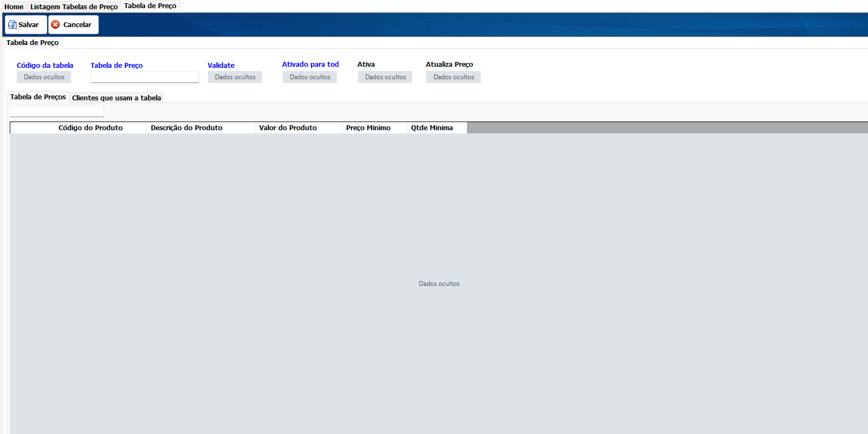868x434 pixels.
Task: Click the Preço Minimo column header
Action: pos(374,128)
